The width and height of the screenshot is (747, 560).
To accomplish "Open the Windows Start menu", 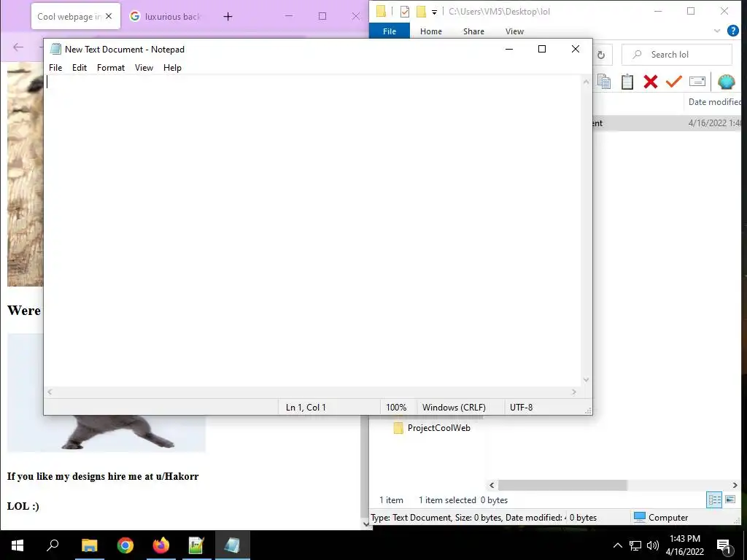I will click(18, 545).
